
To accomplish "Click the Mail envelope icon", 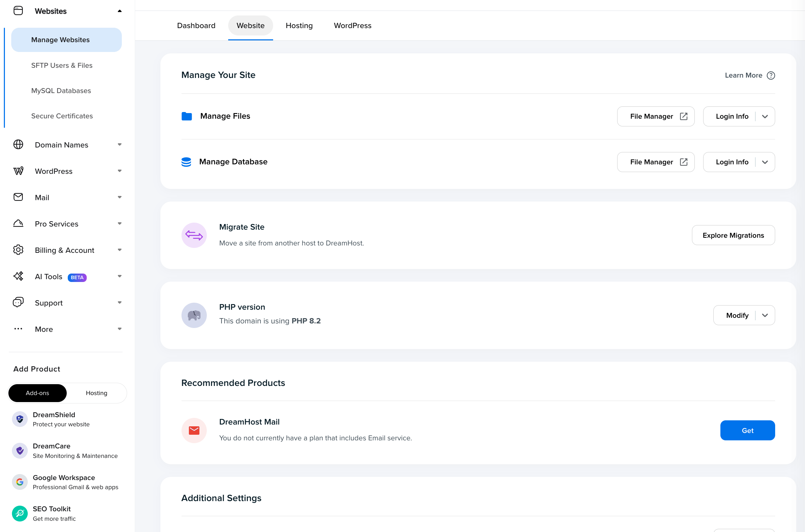I will (18, 197).
